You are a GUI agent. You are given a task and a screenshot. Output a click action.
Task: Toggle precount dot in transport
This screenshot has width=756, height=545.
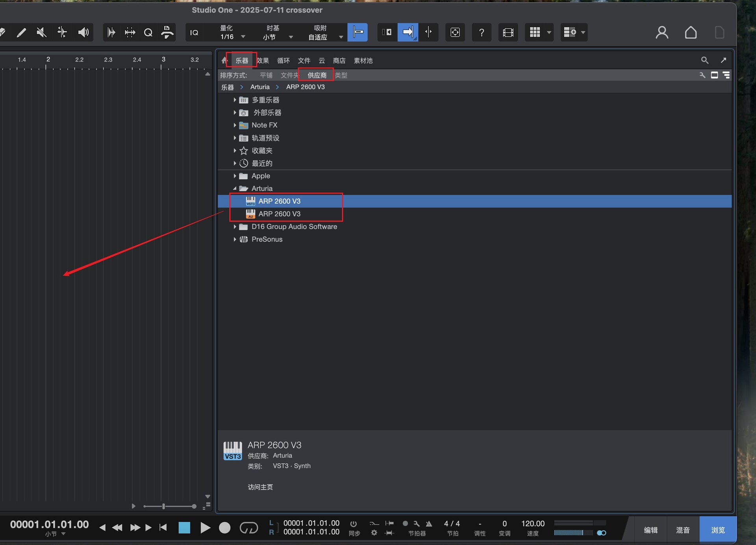pyautogui.click(x=405, y=523)
